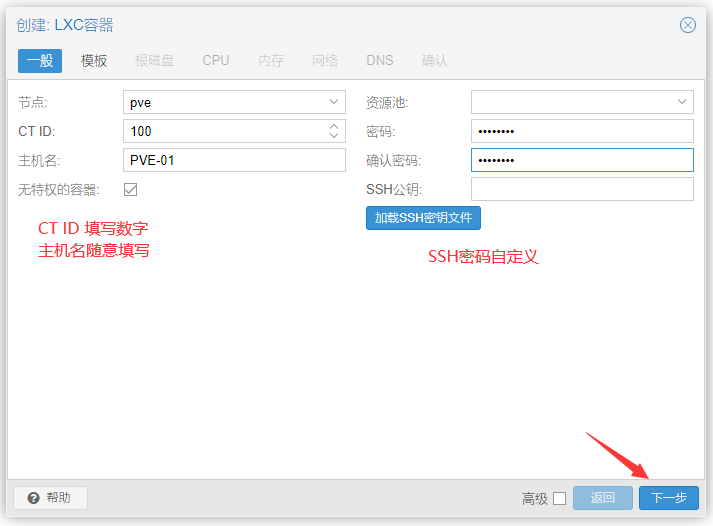This screenshot has height=526, width=713.
Task: Switch to the 网络 network tab
Action: pos(325,60)
